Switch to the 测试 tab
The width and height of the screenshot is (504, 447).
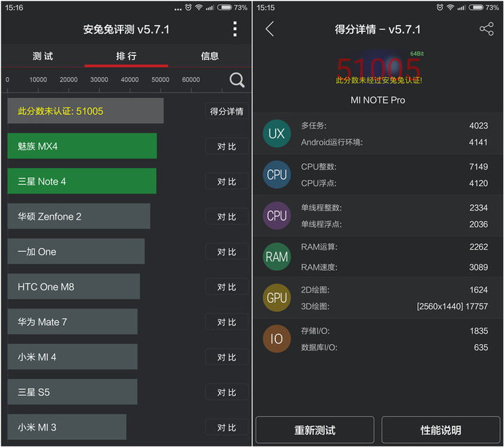43,56
